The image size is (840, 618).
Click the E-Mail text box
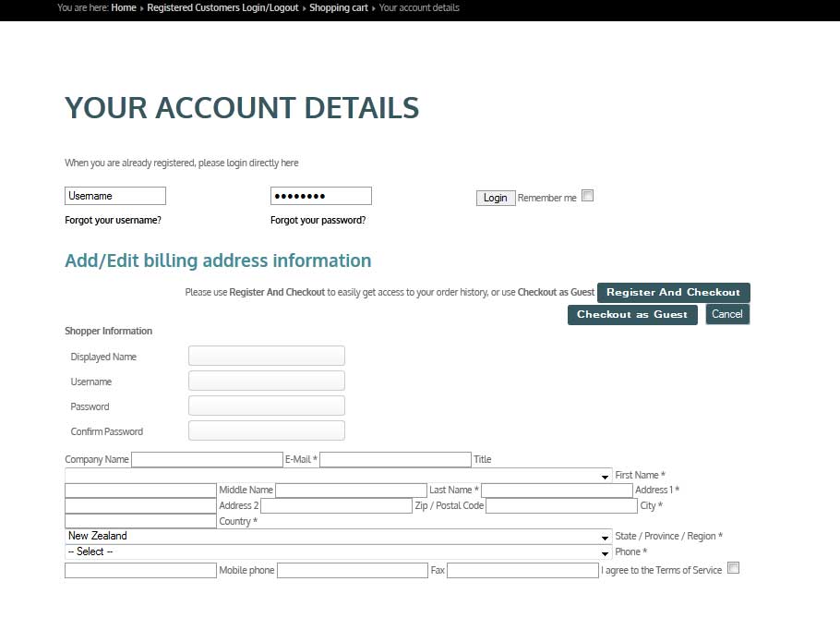tap(395, 459)
